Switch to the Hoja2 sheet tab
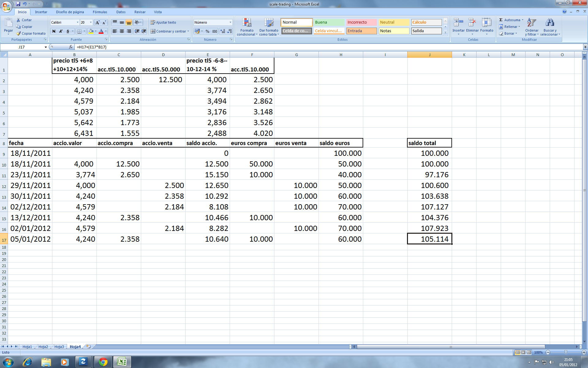 pos(43,347)
